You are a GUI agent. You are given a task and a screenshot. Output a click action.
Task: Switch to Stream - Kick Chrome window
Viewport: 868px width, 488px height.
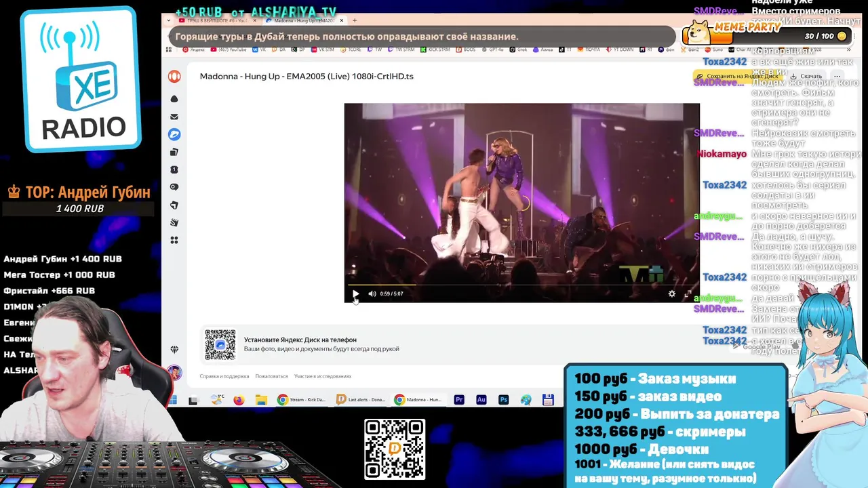pos(302,400)
